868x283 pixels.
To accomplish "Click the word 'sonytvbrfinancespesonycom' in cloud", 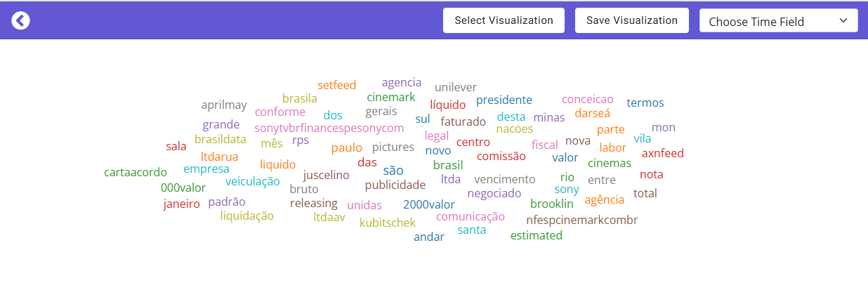I will click(x=329, y=128).
